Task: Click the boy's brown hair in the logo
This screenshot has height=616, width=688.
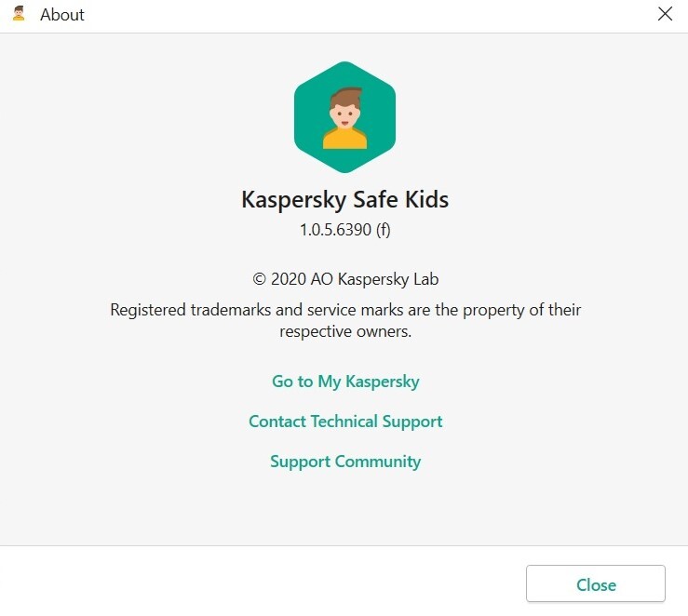Action: [345, 98]
